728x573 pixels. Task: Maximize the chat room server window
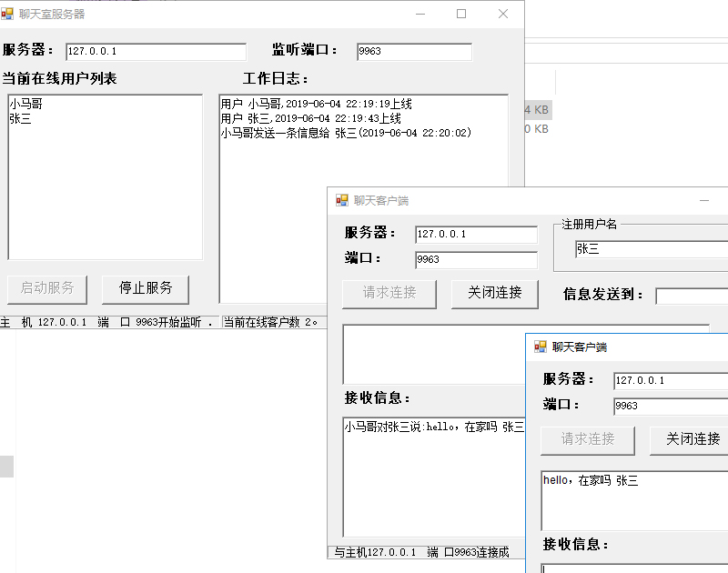point(461,14)
